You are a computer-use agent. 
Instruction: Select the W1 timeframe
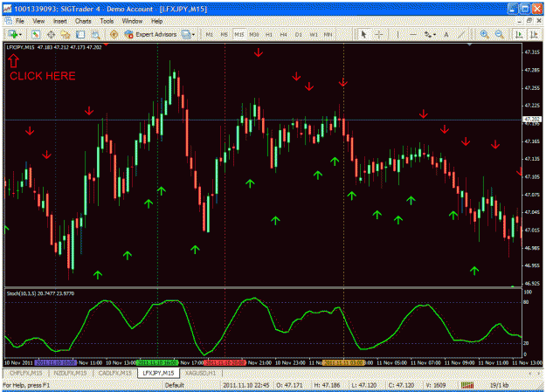tap(314, 34)
